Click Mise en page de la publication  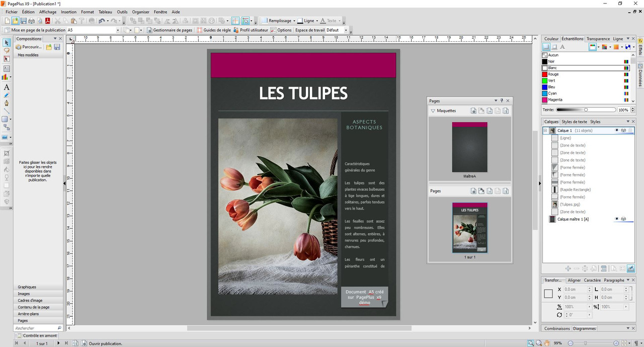pos(35,30)
